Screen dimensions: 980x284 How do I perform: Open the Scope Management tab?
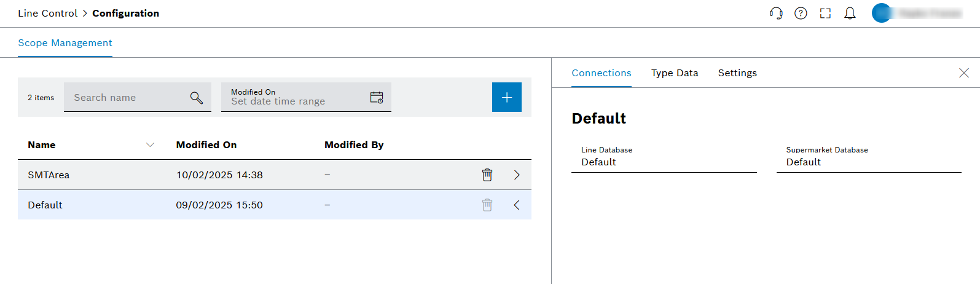[x=65, y=43]
